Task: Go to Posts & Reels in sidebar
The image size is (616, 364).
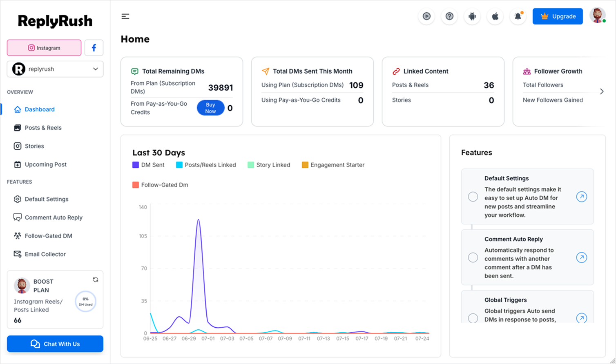Action: [x=43, y=128]
